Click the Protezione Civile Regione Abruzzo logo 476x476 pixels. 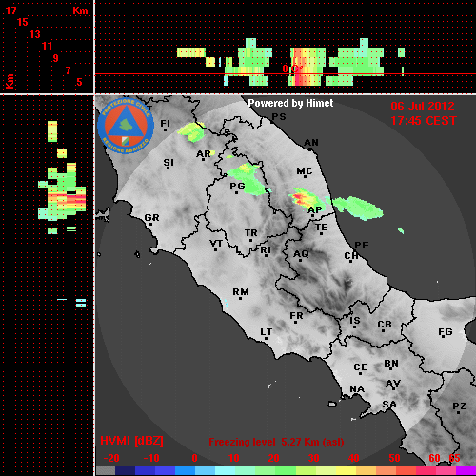[126, 126]
